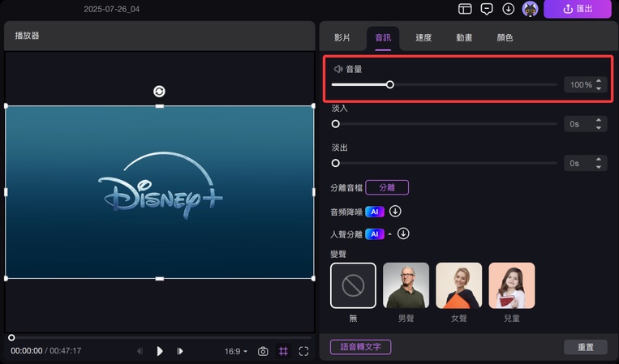Select the 女聲 female voice thumbnail

[x=458, y=285]
